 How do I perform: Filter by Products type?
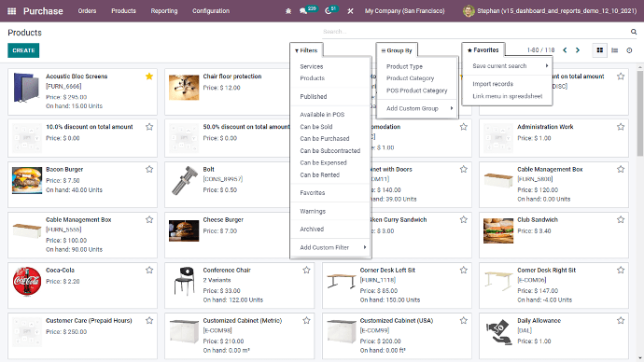click(312, 78)
